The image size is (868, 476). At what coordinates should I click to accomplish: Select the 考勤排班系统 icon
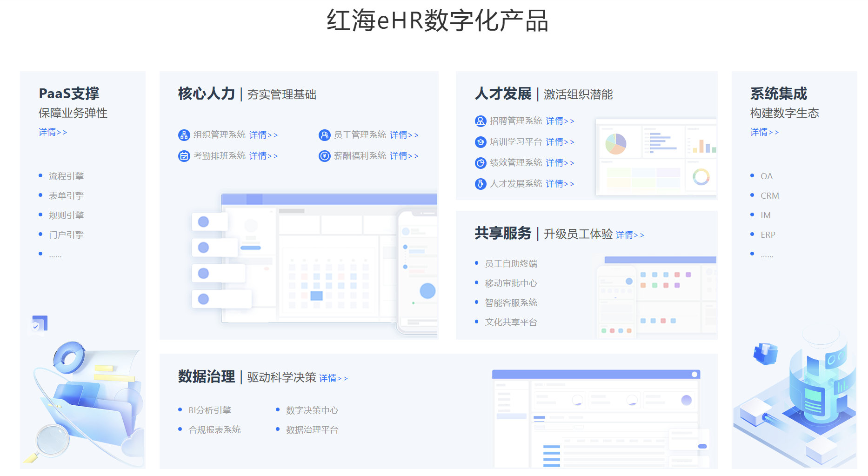pos(183,155)
